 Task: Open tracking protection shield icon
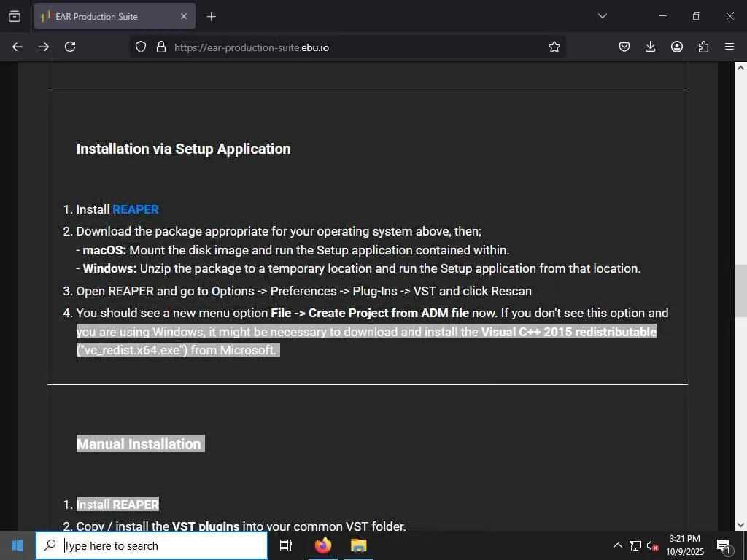141,47
